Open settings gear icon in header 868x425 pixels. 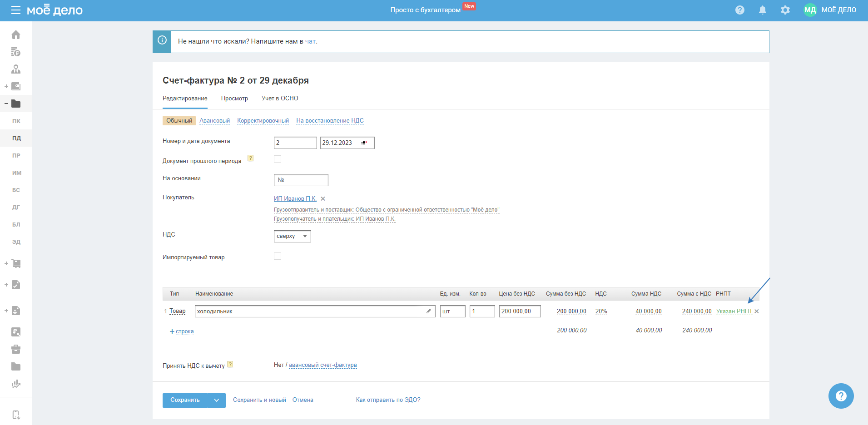click(785, 10)
